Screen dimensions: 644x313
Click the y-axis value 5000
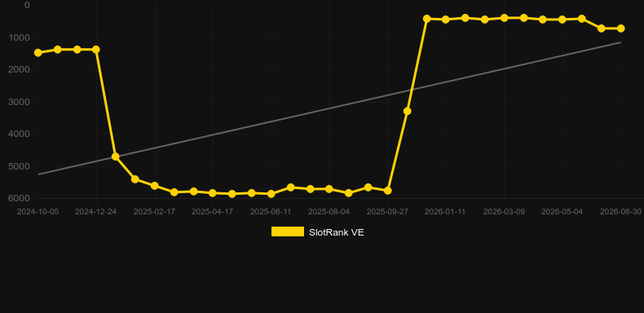(x=20, y=166)
